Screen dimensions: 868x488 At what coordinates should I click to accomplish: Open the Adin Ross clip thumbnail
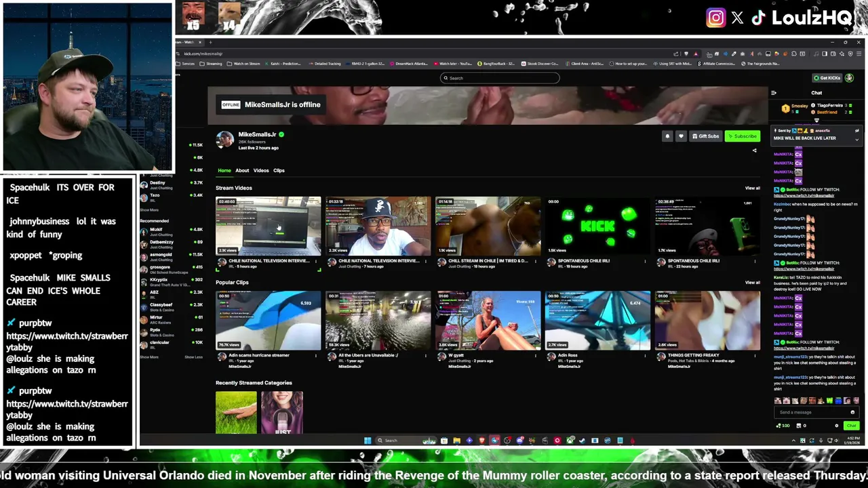(598, 321)
